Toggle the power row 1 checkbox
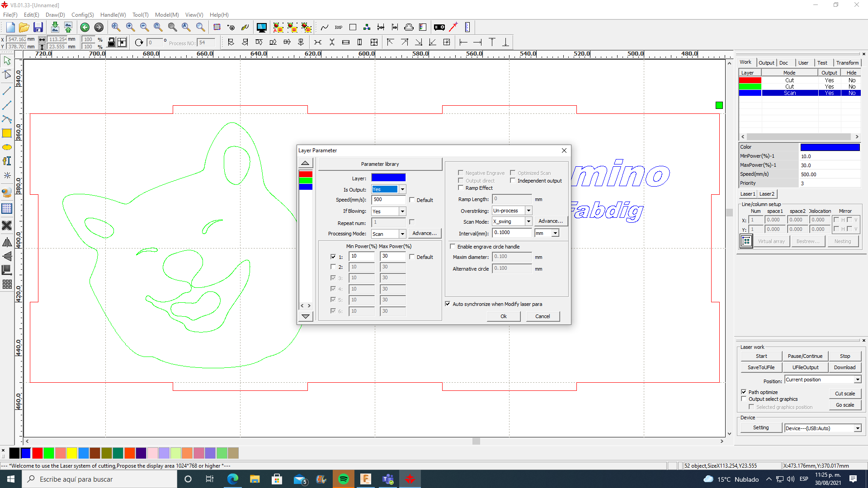This screenshot has width=868, height=488. [333, 257]
